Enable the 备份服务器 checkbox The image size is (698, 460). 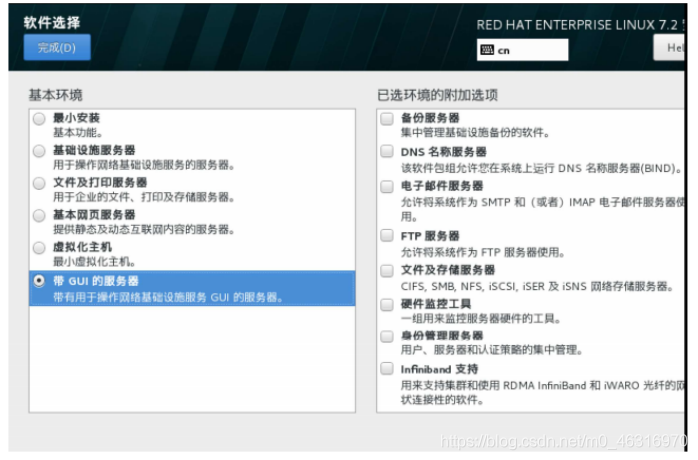387,118
